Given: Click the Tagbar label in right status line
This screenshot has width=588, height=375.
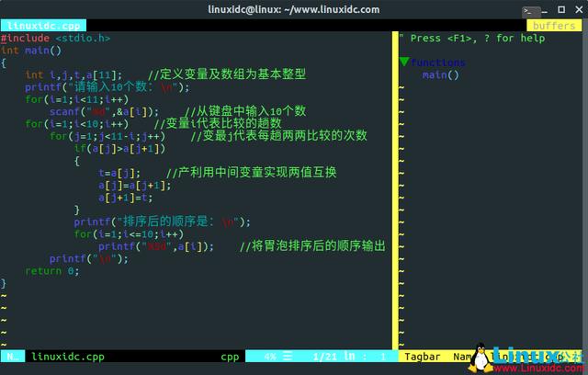Looking at the screenshot, I should (x=423, y=357).
